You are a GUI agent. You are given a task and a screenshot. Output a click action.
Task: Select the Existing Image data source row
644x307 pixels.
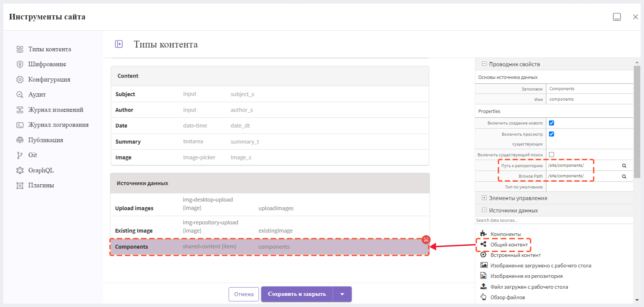[269, 227]
